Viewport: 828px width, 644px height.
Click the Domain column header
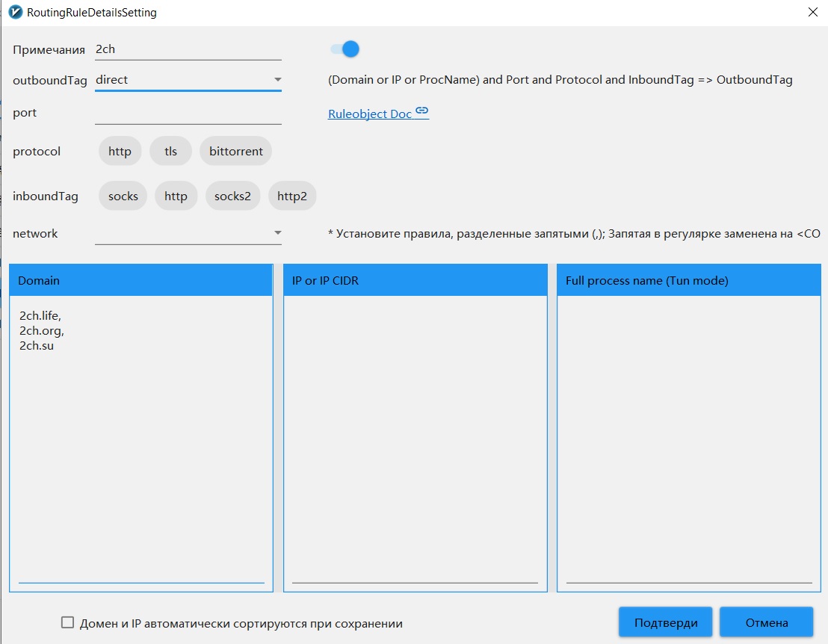click(x=141, y=280)
